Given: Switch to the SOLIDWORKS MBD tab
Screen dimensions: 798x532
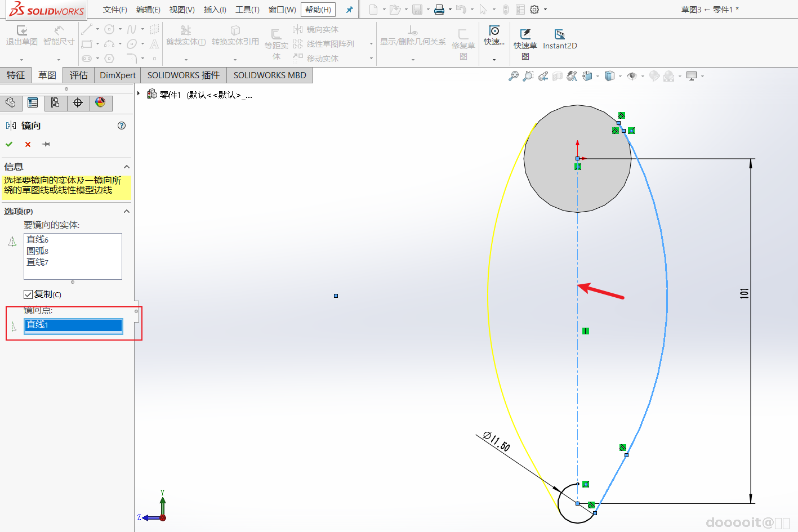Looking at the screenshot, I should [x=270, y=75].
